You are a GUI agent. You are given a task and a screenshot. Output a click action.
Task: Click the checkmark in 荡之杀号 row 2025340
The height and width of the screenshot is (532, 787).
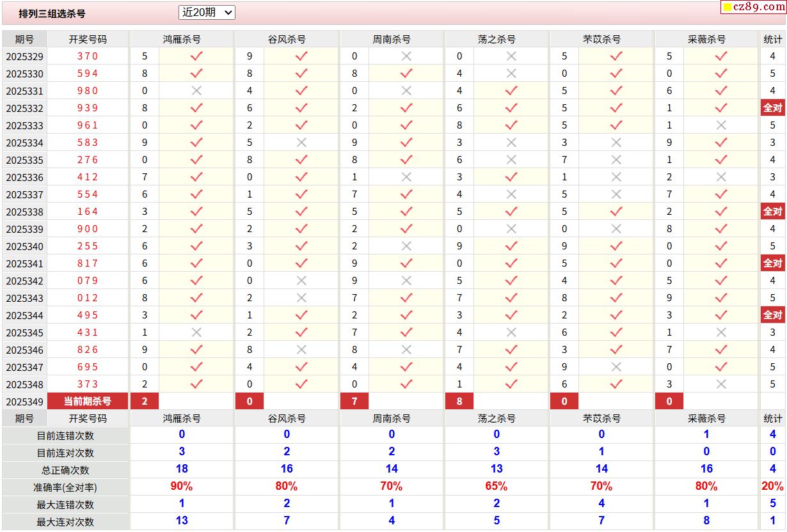tap(511, 246)
